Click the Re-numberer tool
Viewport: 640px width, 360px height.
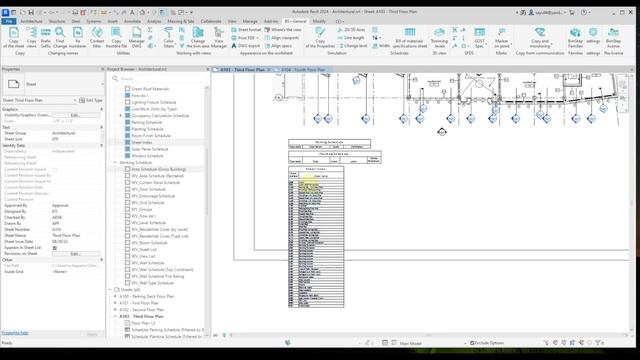point(78,38)
